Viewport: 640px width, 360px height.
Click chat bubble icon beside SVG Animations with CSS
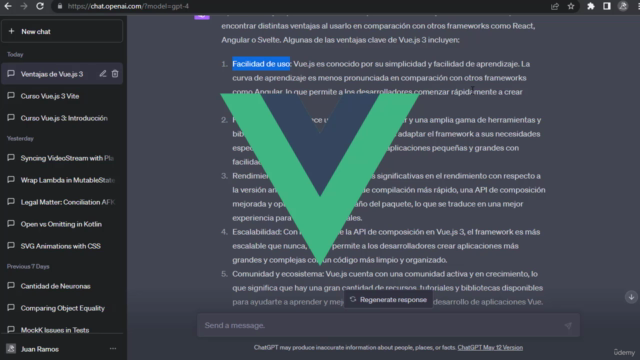click(x=11, y=246)
